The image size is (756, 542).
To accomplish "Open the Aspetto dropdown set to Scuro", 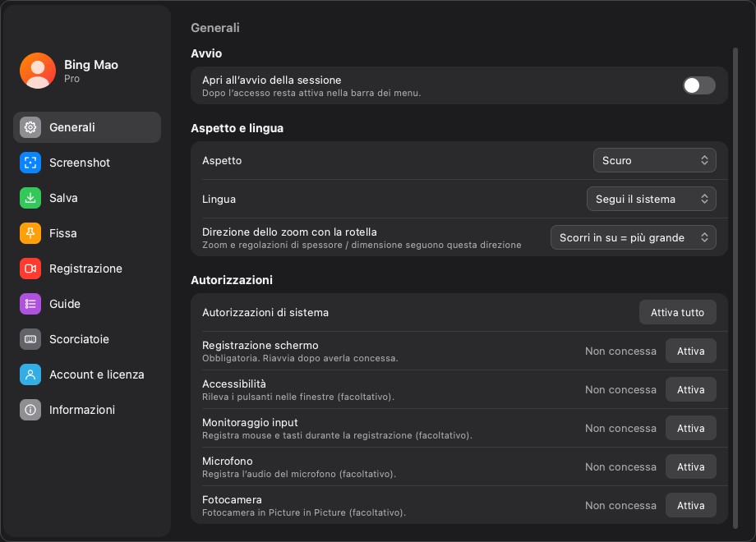I will [654, 160].
